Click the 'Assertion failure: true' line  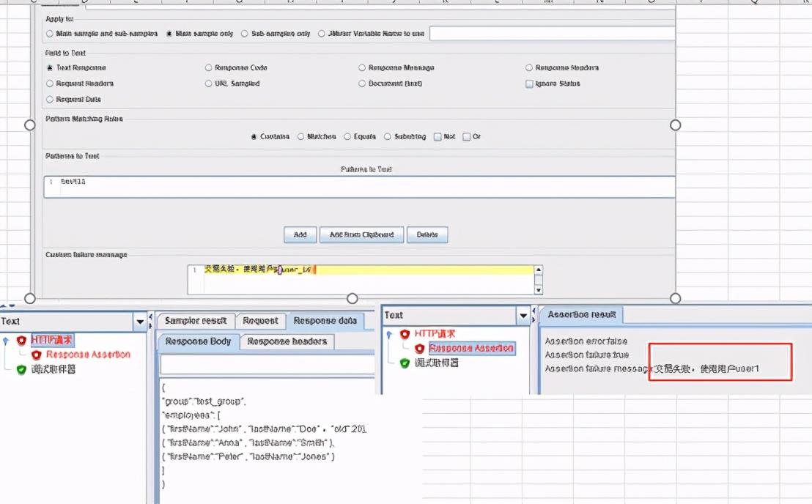pyautogui.click(x=587, y=355)
